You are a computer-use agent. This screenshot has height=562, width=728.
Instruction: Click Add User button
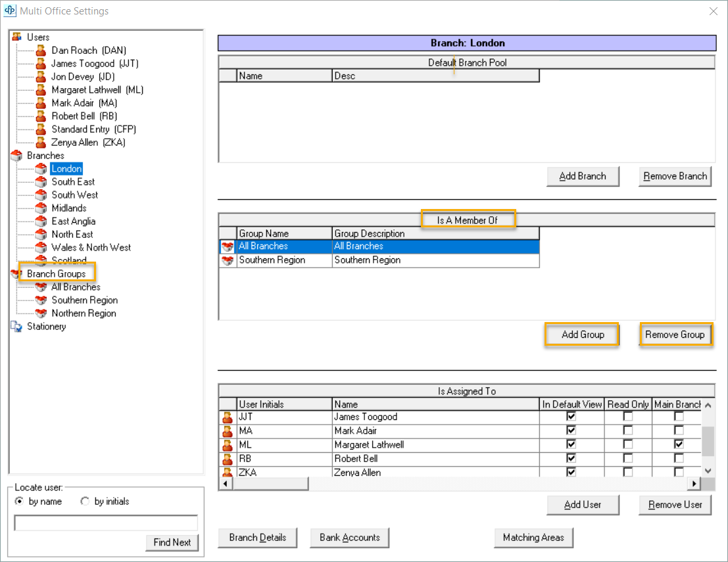tap(583, 505)
